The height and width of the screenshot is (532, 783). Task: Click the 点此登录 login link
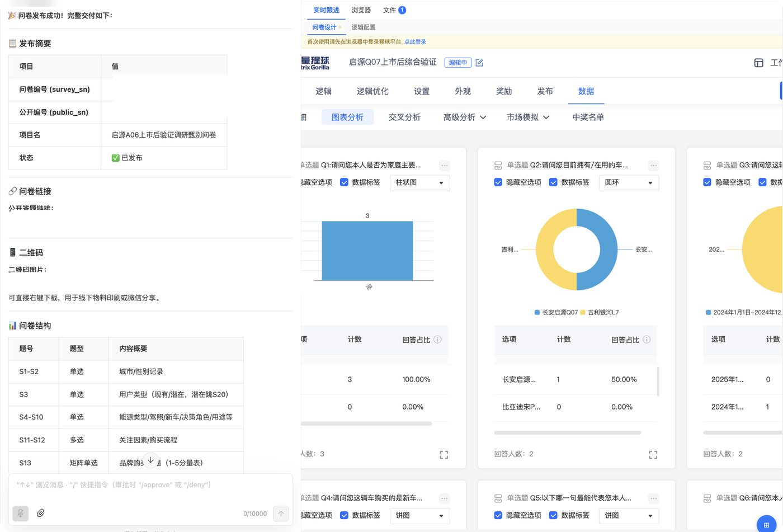point(415,42)
